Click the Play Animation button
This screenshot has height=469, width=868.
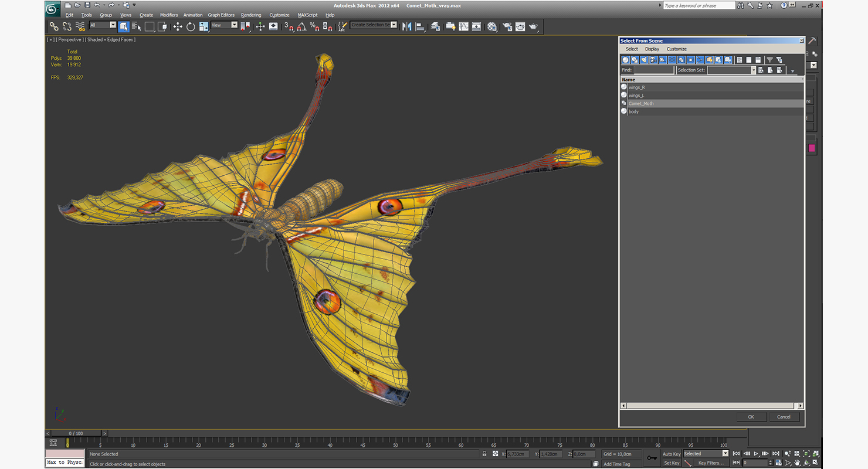coord(756,454)
